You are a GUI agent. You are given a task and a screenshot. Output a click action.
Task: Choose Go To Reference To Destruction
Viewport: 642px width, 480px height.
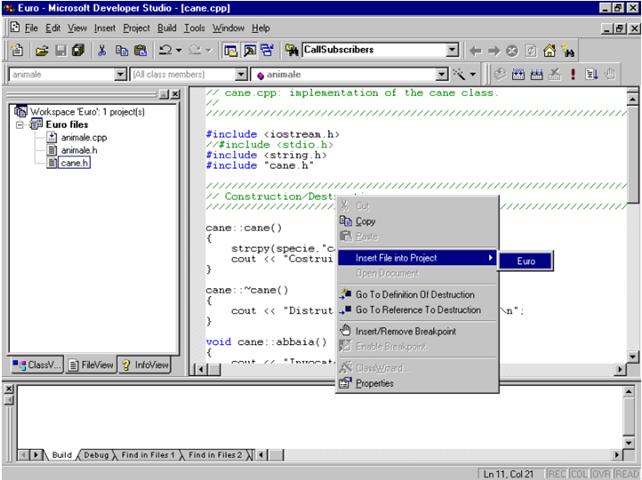coord(417,310)
